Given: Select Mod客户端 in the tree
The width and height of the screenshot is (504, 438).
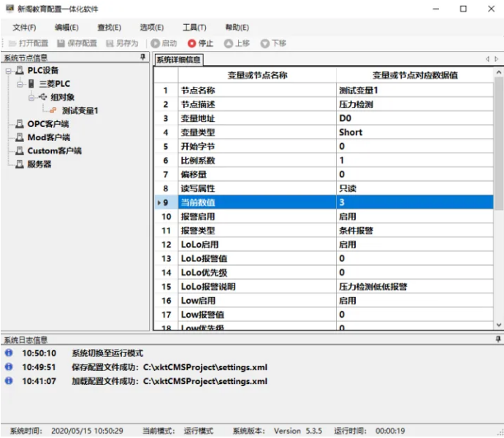Looking at the screenshot, I should pos(48,137).
